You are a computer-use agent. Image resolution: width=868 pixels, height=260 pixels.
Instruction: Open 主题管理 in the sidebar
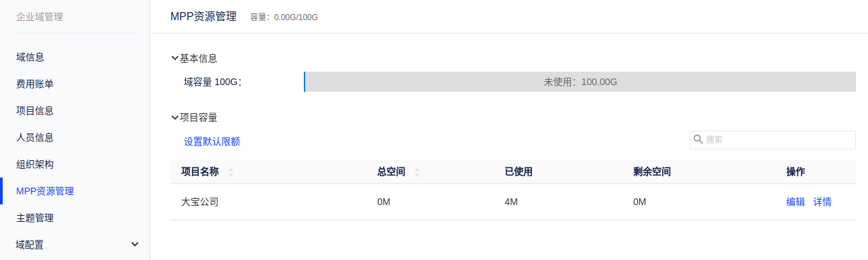35,218
